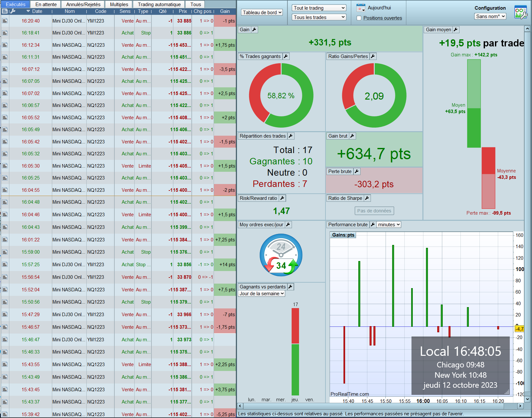This screenshot has height=418, width=532.
Task: Open the Tout le trading dropdown
Action: coord(319,8)
